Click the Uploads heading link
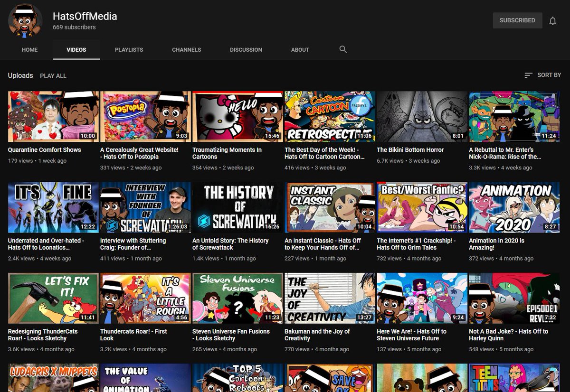This screenshot has width=570, height=392. pos(20,75)
